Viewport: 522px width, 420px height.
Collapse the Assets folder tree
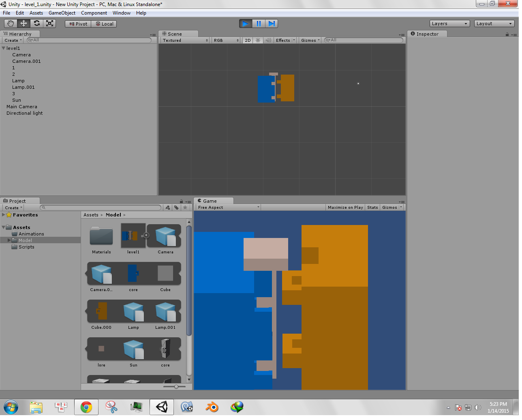4,227
